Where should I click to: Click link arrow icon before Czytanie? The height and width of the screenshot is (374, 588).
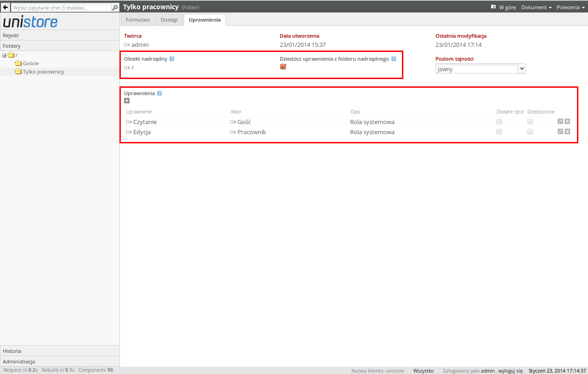[x=129, y=122]
